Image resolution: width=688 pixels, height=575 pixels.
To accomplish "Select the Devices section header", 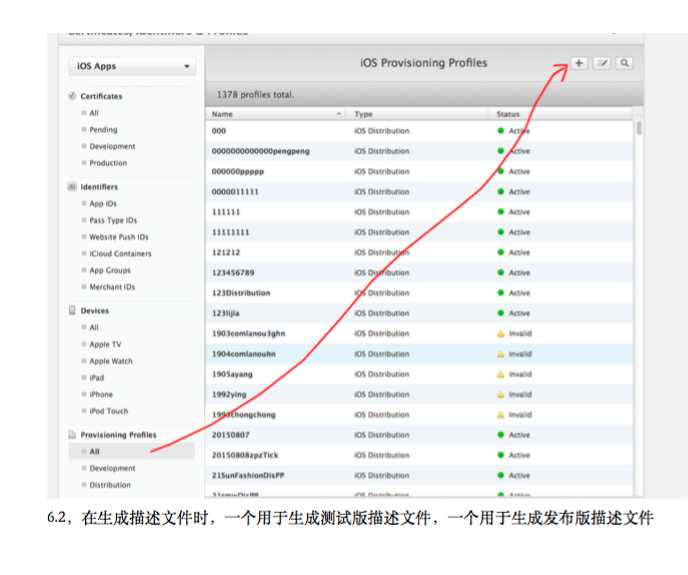I will [95, 311].
